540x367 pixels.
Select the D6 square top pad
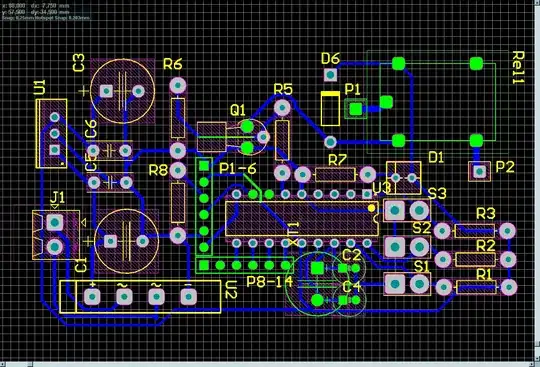tap(331, 74)
